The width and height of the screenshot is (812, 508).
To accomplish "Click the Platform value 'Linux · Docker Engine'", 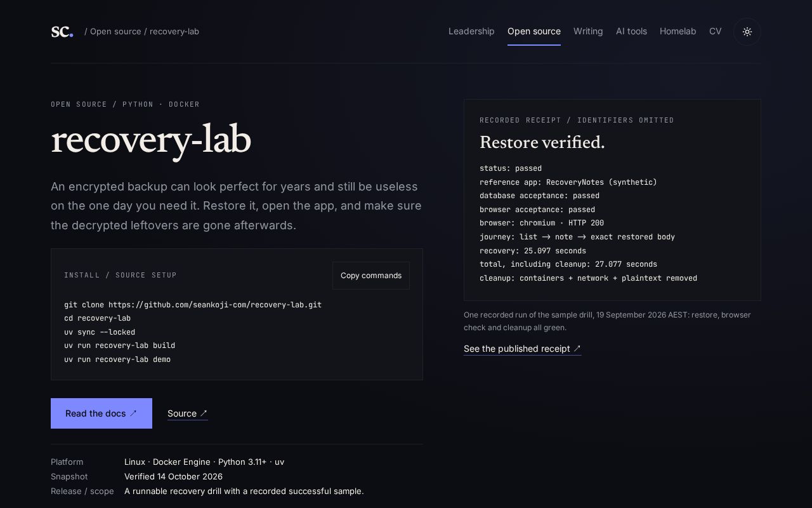I will pyautogui.click(x=204, y=462).
